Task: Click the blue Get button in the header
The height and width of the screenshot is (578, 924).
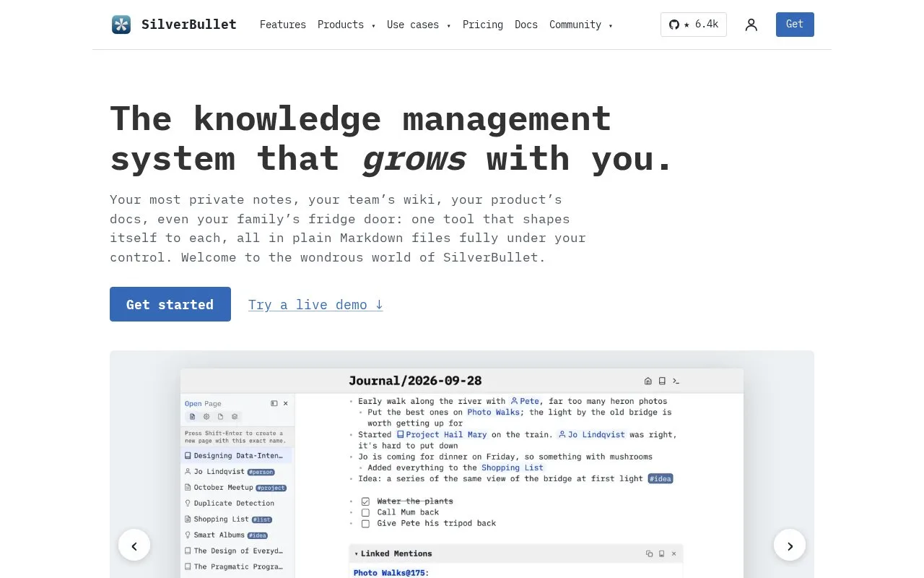Action: (795, 25)
